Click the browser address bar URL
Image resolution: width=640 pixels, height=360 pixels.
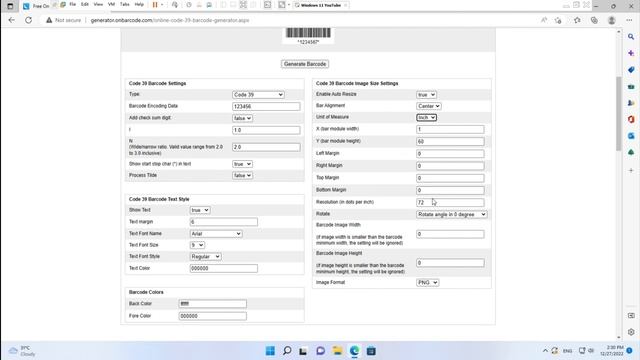tap(170, 20)
